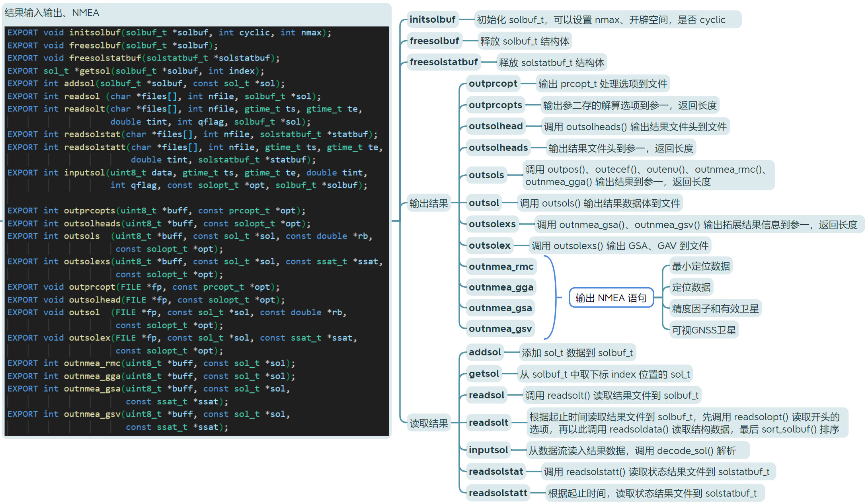
Task: Click the code block image in root node
Action: click(197, 231)
